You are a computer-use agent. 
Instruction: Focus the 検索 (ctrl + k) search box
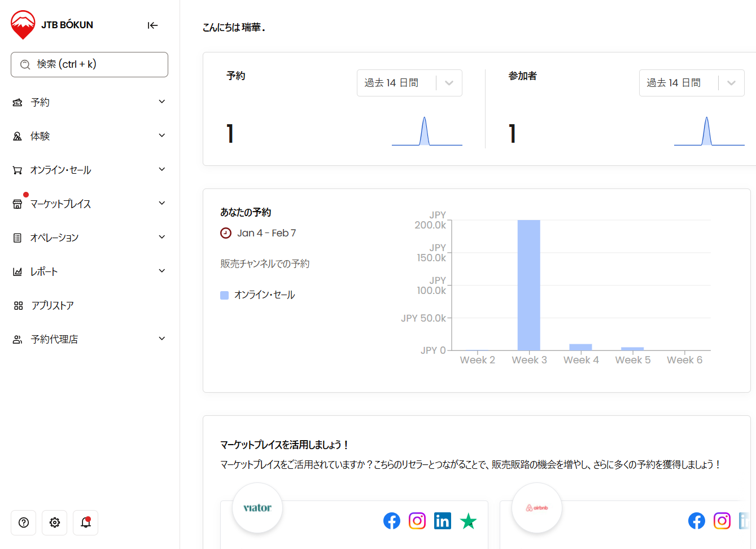pos(89,64)
